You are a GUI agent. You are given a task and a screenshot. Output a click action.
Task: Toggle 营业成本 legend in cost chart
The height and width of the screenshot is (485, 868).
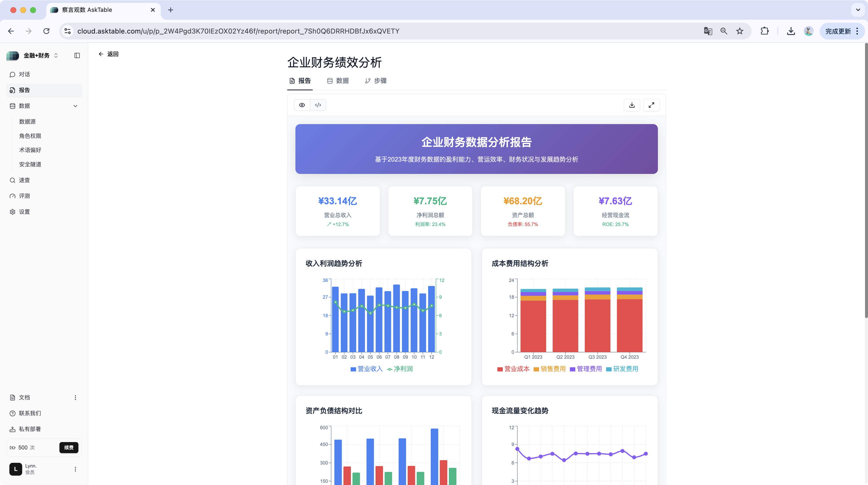point(513,369)
